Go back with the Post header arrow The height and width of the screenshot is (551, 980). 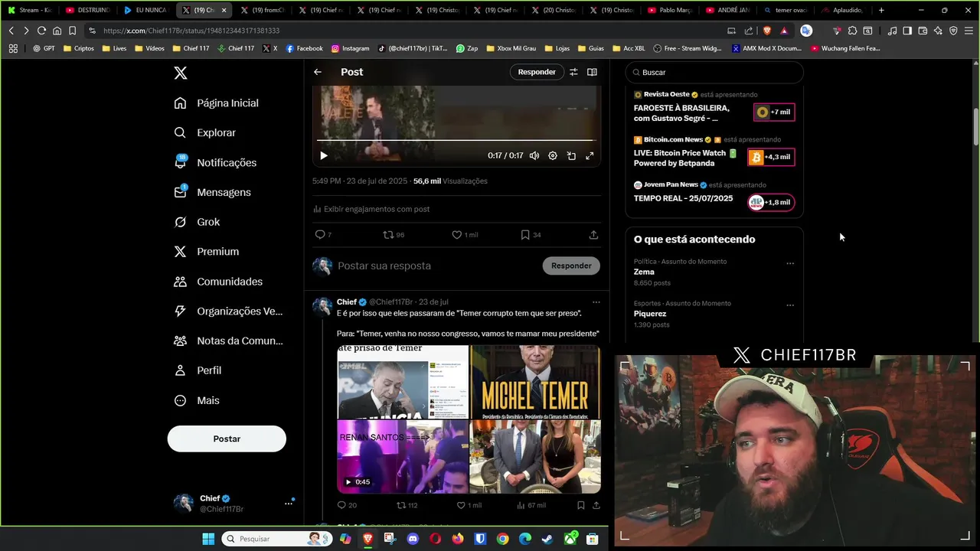pyautogui.click(x=318, y=72)
